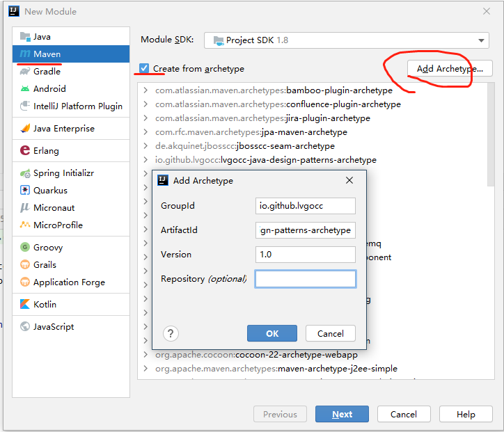Screen dimensions: 504x432
Task: Select the MicroProfile icon
Action: [x=25, y=225]
